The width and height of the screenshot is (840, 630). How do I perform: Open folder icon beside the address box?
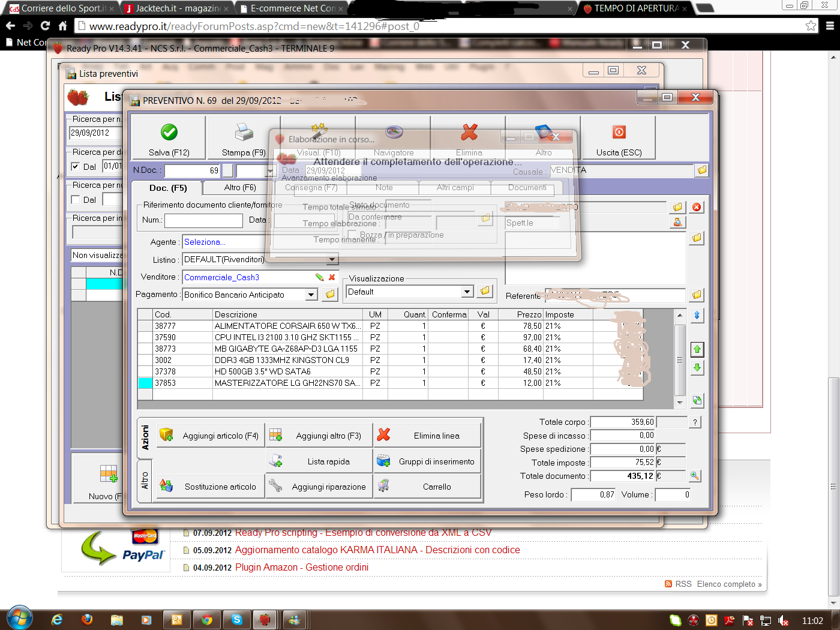696,238
